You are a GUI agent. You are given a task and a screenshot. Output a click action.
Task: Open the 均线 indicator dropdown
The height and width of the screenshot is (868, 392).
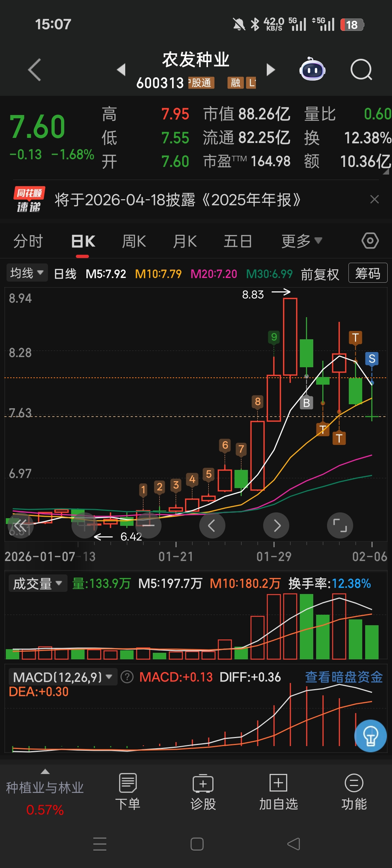27,273
